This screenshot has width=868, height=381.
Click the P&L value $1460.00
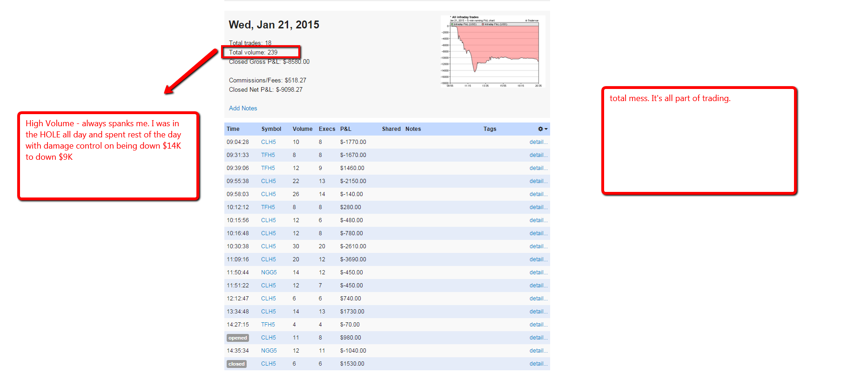pos(352,168)
